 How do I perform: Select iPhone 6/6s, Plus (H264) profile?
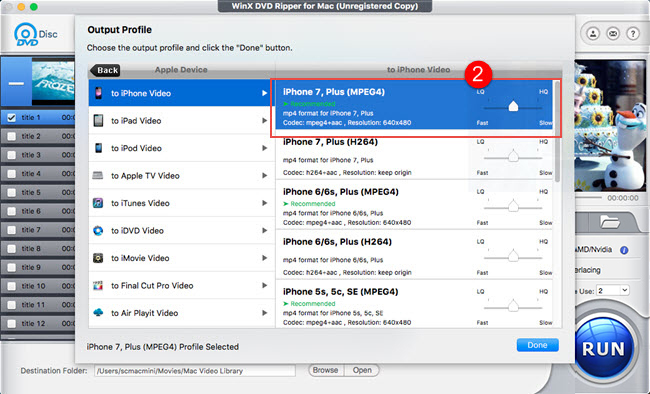pyautogui.click(x=414, y=254)
